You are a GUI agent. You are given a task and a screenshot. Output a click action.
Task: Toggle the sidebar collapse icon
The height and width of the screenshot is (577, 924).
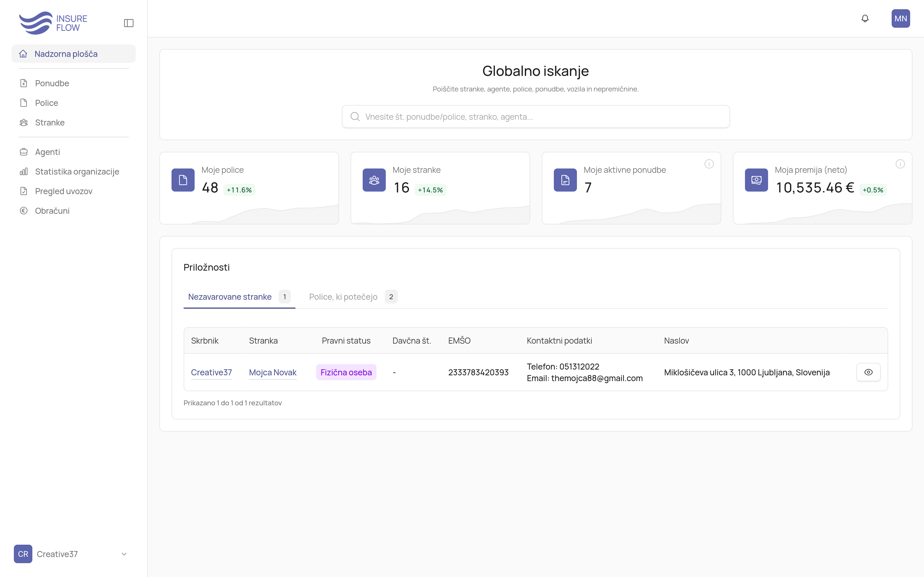[x=129, y=23]
